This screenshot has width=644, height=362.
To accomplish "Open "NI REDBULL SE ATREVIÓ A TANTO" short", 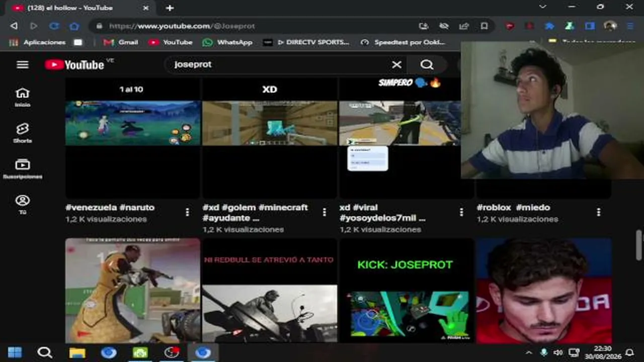I will [x=270, y=291].
